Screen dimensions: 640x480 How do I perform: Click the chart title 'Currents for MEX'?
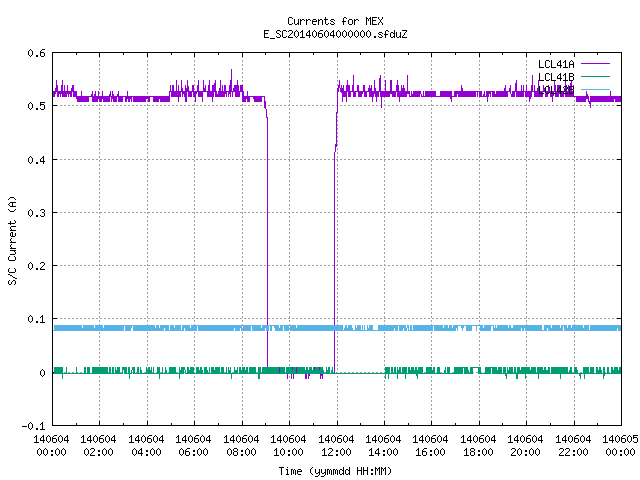tap(335, 21)
